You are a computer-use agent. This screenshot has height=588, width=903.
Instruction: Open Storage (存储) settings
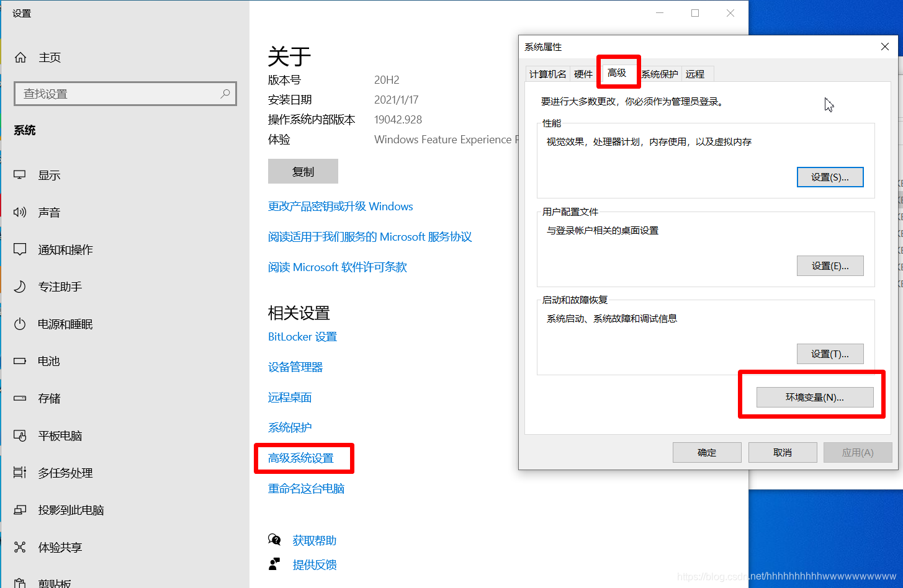pos(48,398)
